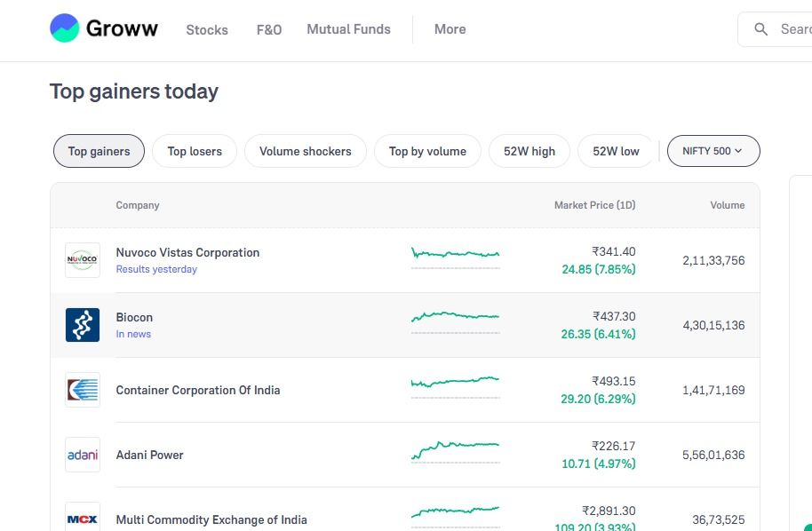
Task: Click the Adani Power logo
Action: 83,455
